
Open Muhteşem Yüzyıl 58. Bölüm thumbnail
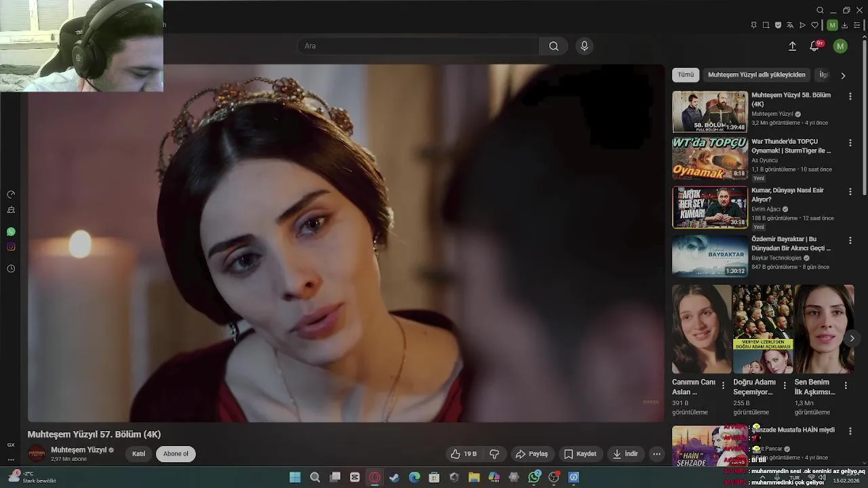(710, 112)
